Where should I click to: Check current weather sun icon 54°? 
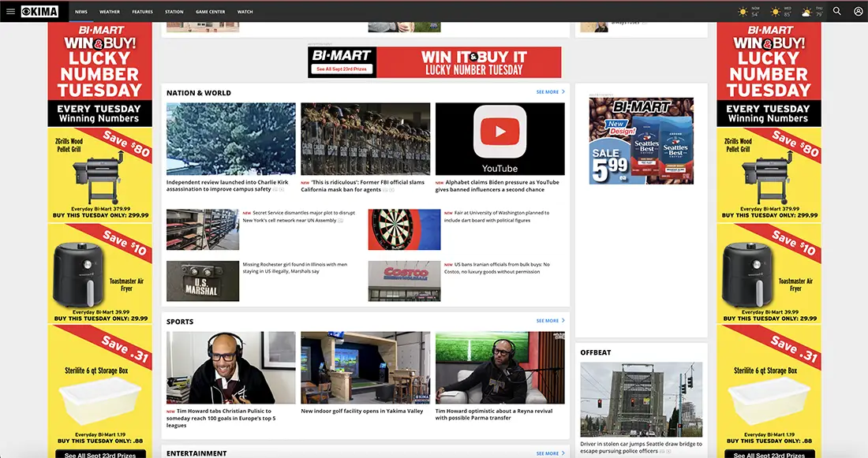743,12
